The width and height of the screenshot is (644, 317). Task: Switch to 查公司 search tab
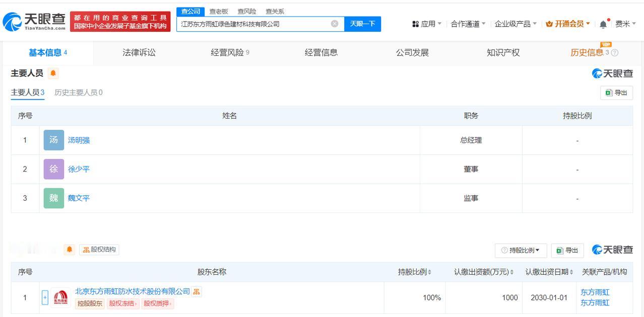(x=190, y=12)
